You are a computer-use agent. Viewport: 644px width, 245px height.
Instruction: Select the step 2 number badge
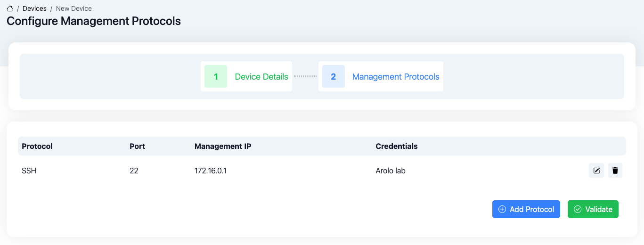(334, 76)
